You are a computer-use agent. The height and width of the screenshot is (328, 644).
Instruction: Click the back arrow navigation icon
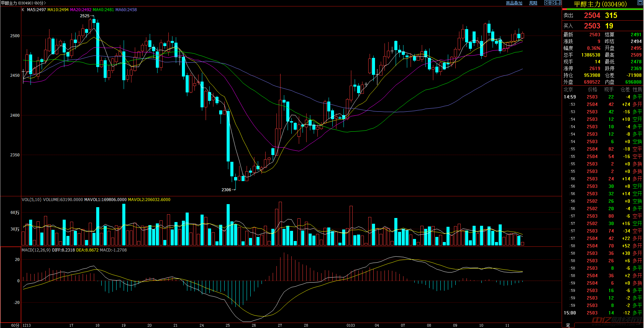click(547, 3)
